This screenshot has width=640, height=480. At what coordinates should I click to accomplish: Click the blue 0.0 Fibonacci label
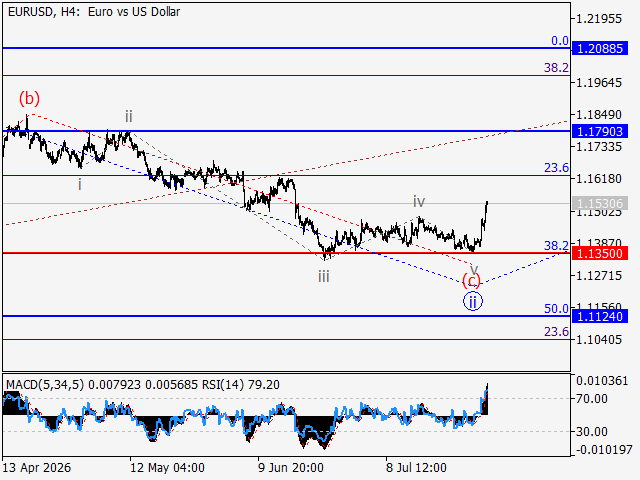coord(560,41)
